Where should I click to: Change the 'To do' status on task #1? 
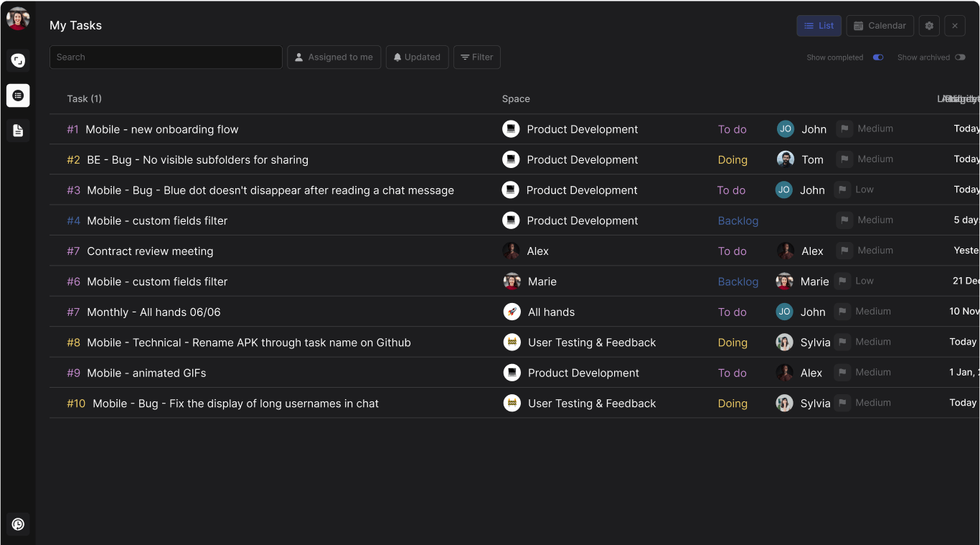pyautogui.click(x=732, y=129)
